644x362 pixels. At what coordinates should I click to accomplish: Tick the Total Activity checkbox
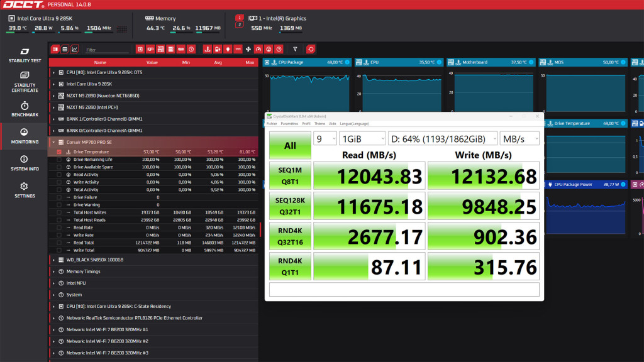coord(59,190)
